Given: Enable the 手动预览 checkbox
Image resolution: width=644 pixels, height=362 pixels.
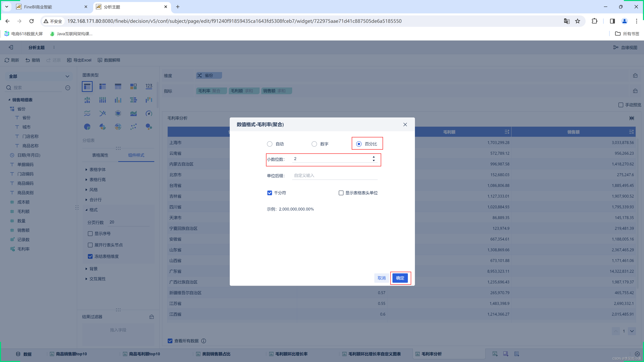Looking at the screenshot, I should point(621,105).
